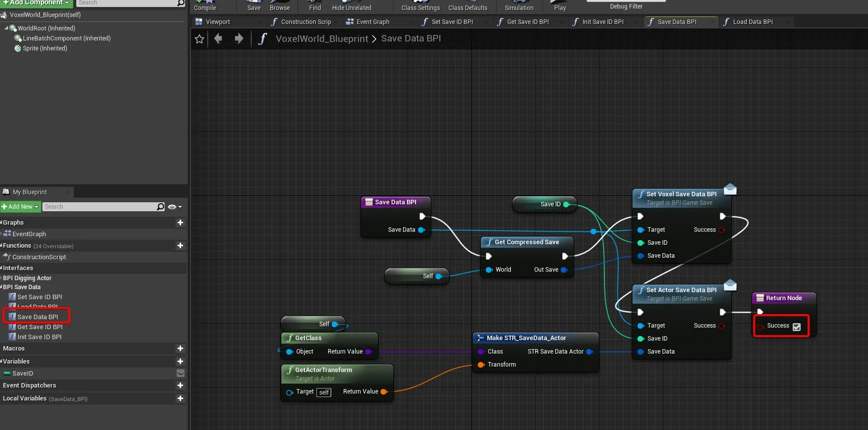The height and width of the screenshot is (430, 868).
Task: Add a new graph with plus icon
Action: point(180,223)
